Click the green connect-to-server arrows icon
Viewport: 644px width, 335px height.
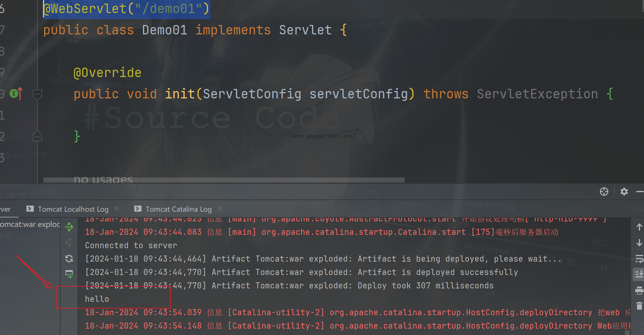tap(69, 227)
